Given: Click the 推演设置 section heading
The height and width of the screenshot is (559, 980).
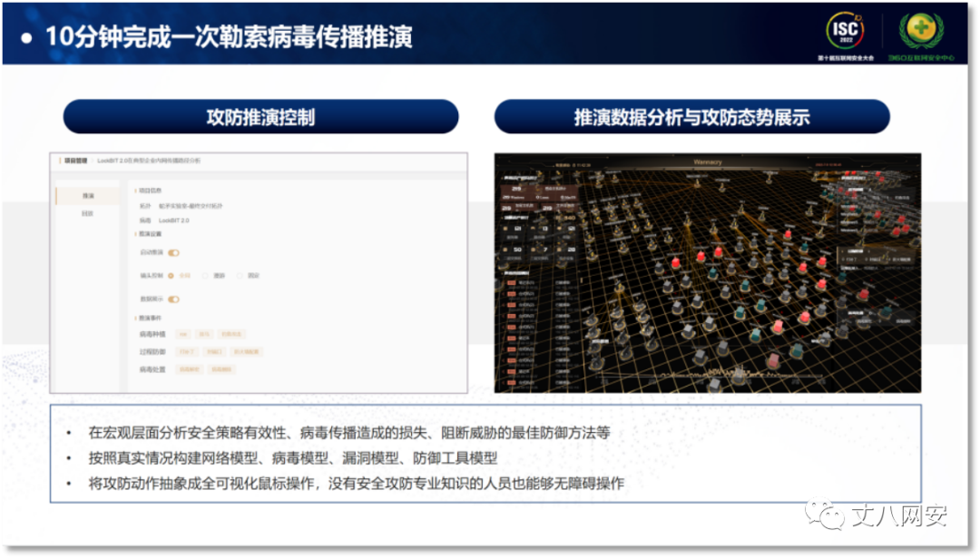Looking at the screenshot, I should point(150,234).
